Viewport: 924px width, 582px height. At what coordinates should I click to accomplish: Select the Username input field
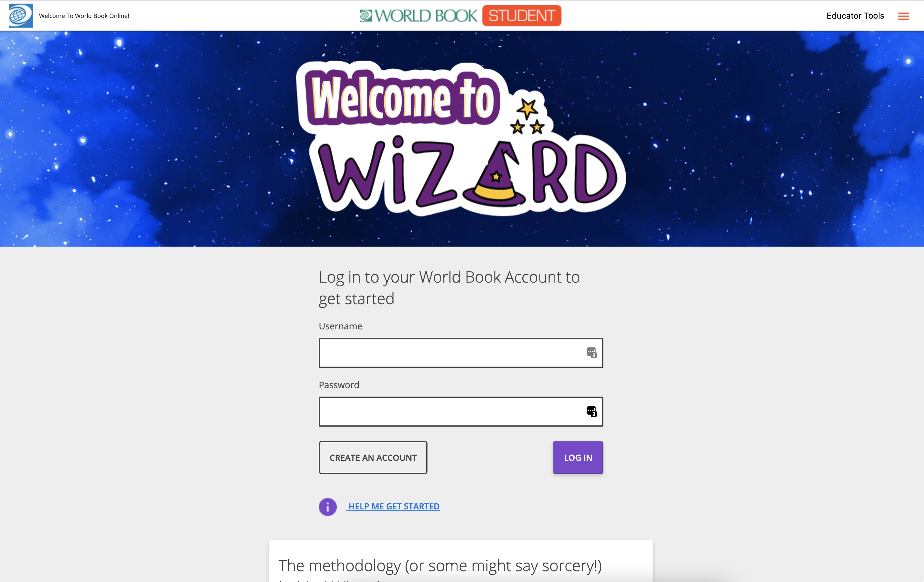[x=461, y=352]
